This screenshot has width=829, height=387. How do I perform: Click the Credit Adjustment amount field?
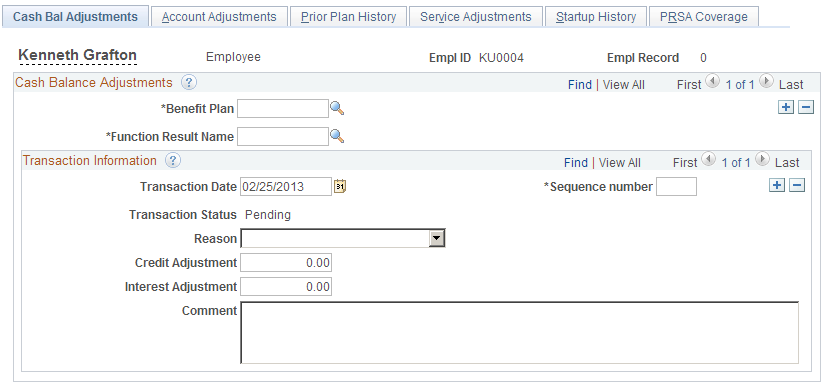tap(286, 263)
